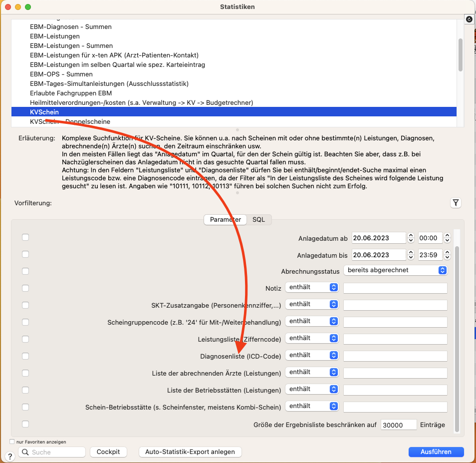Click 'Auto-Statistik-Export anlegen' button

click(190, 452)
